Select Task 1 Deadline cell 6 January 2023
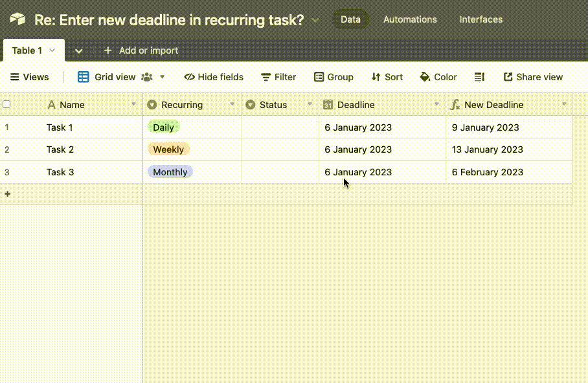Screen dimensions: 588x383 (x=383, y=127)
